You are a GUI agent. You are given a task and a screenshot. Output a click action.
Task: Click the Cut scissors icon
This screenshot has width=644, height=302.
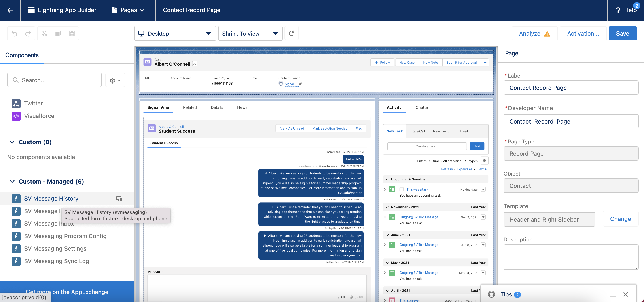(x=44, y=34)
